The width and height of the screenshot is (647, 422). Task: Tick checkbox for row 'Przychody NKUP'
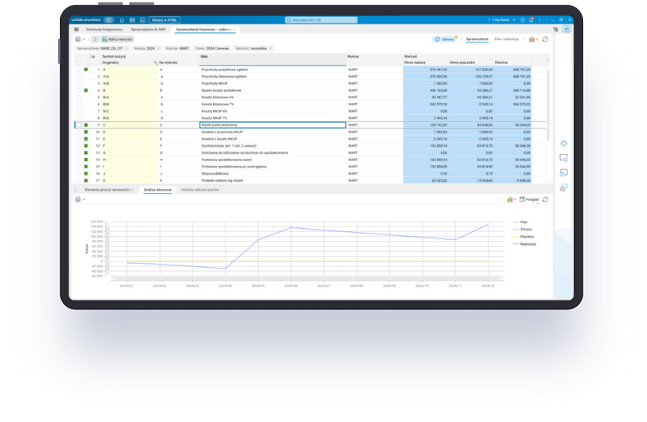click(78, 83)
